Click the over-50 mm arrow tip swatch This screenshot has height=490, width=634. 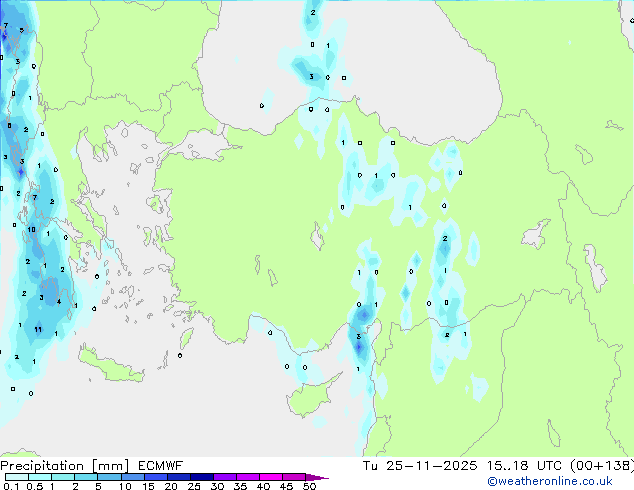(x=317, y=477)
